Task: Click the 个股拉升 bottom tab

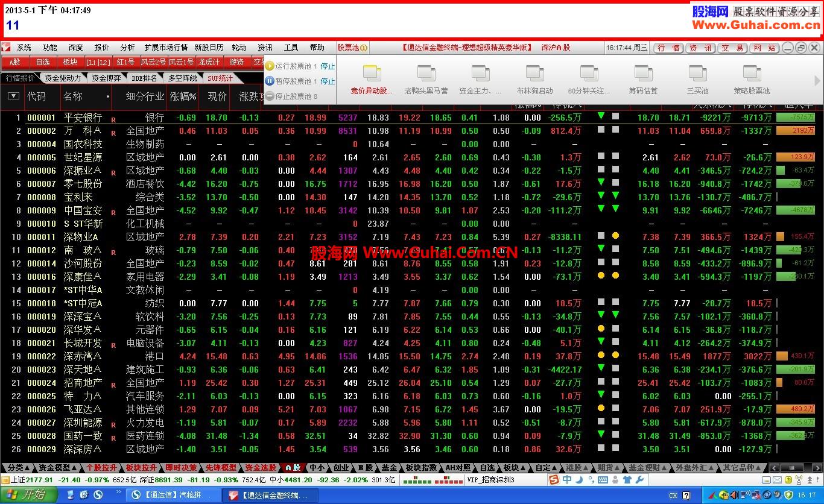Action: point(101,468)
